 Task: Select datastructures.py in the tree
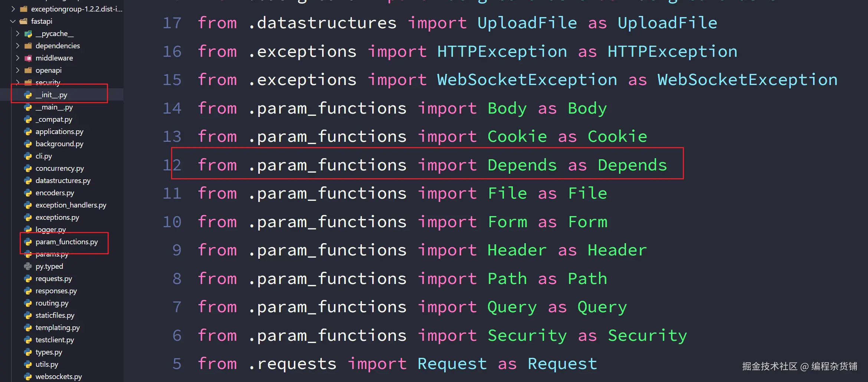63,180
